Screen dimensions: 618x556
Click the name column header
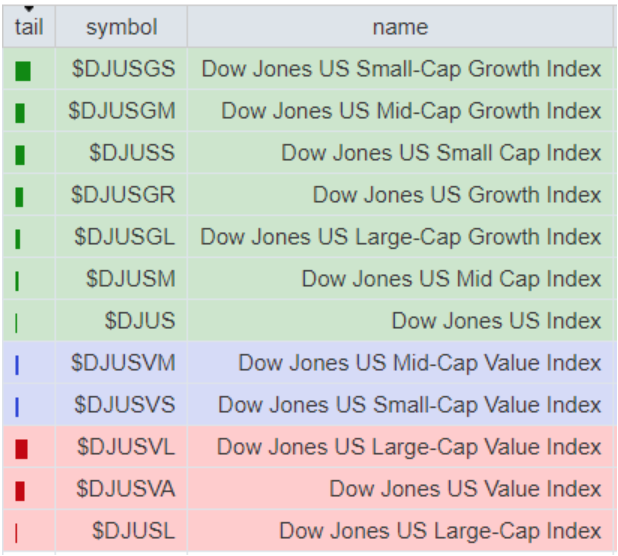(x=400, y=27)
